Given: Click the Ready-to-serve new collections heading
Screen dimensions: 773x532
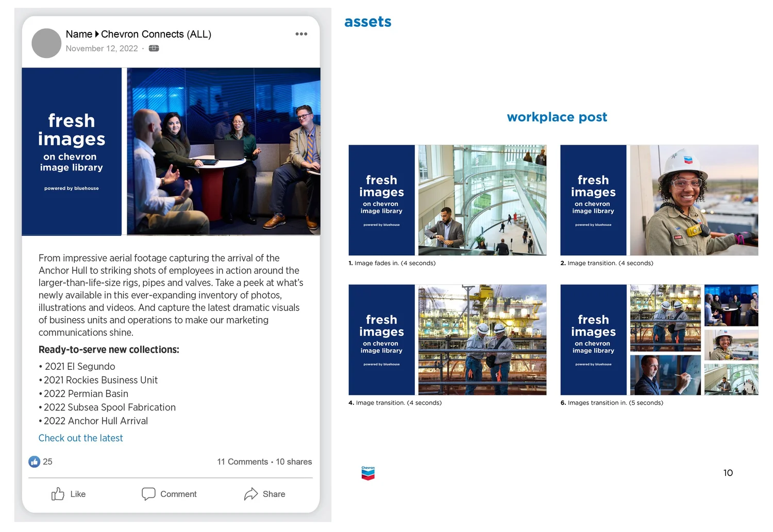Looking at the screenshot, I should point(109,349).
